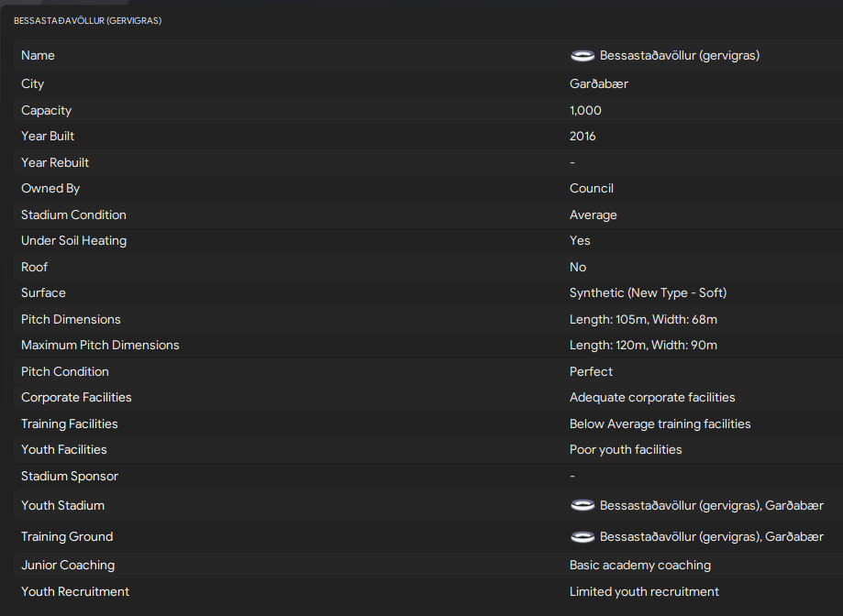The height and width of the screenshot is (616, 843).
Task: Click the Garðabær city value
Action: tap(598, 84)
